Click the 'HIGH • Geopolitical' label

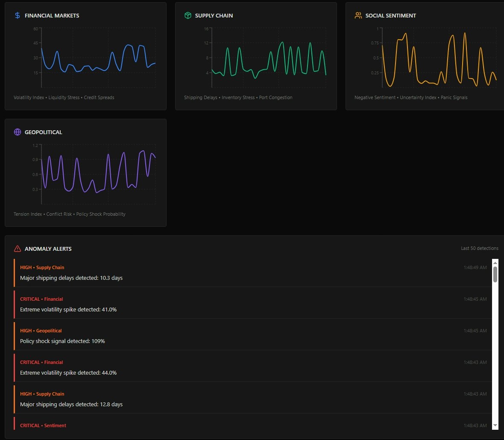(41, 331)
